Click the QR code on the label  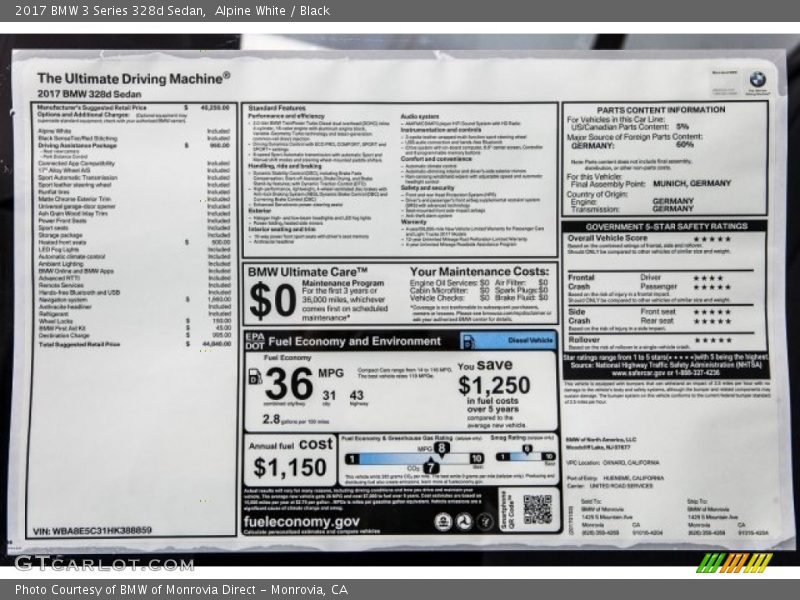536,509
